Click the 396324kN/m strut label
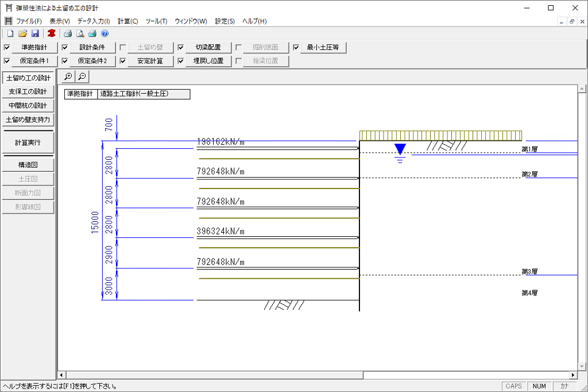588x392 pixels. 220,231
